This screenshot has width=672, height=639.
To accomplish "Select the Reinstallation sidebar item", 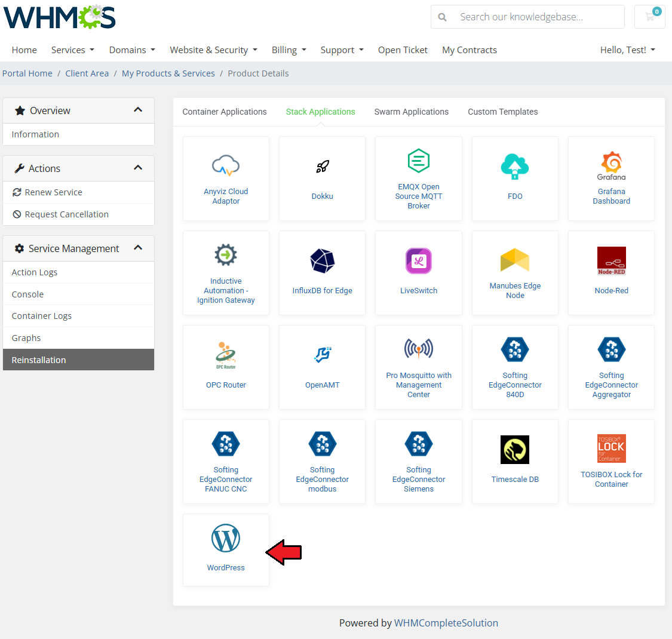I will click(x=78, y=360).
